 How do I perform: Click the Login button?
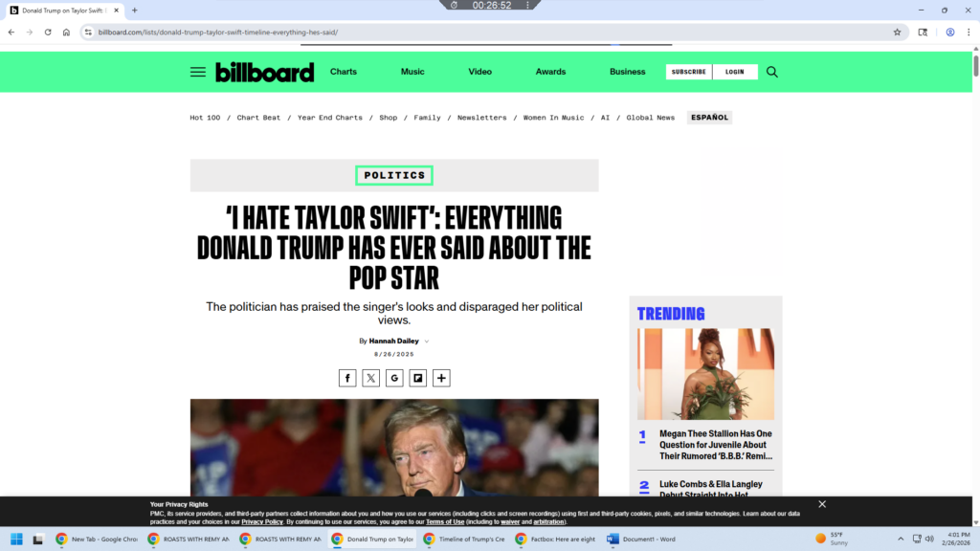tap(735, 72)
